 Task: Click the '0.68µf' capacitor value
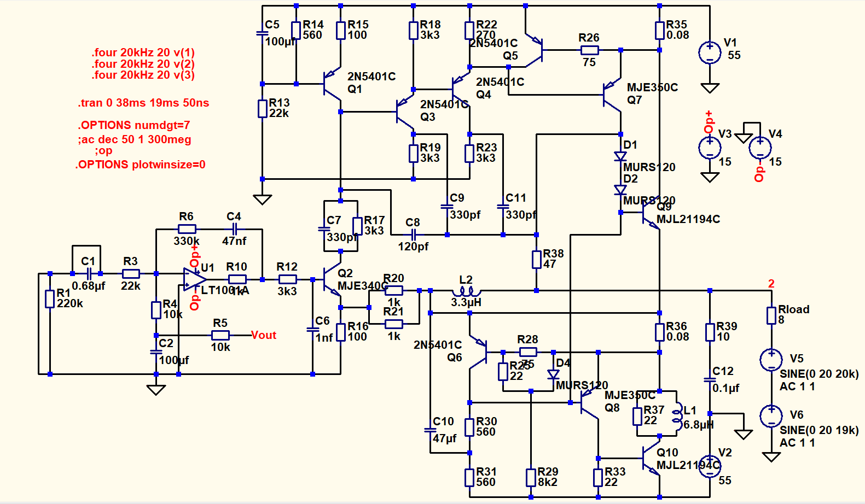point(89,286)
